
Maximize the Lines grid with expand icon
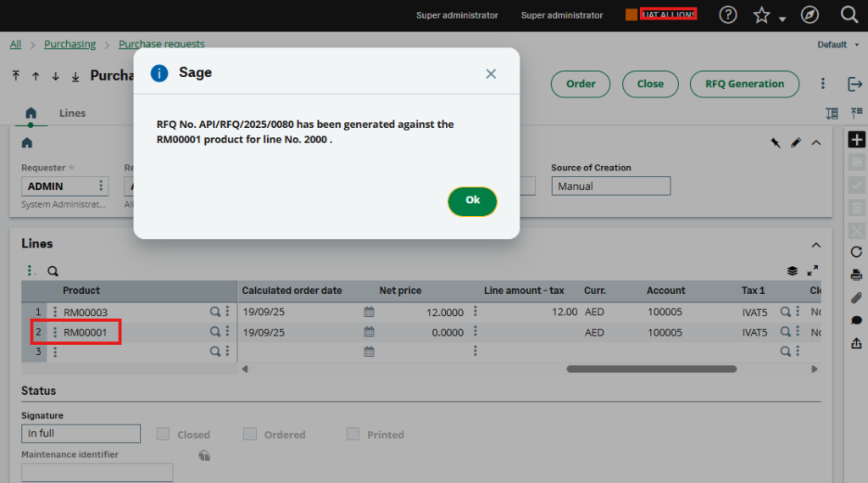click(x=813, y=271)
